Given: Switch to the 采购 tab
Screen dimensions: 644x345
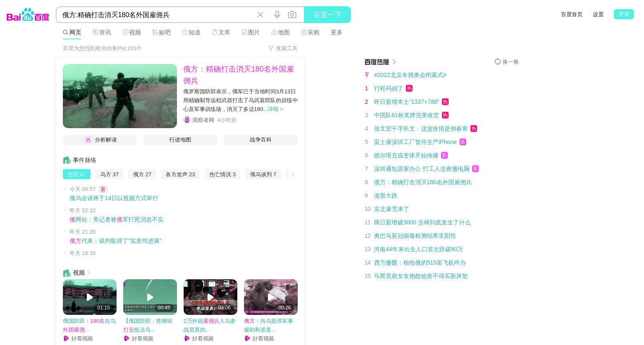Looking at the screenshot, I should click(x=310, y=32).
